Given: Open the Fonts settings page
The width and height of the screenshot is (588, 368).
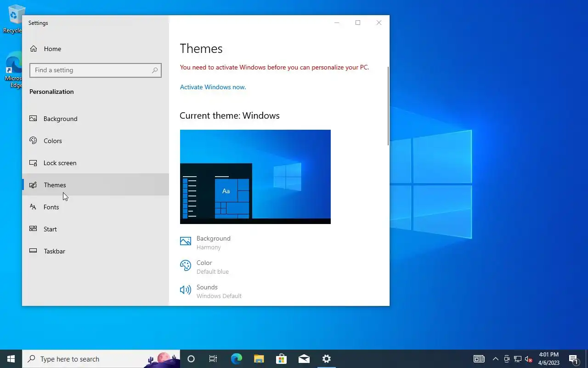Looking at the screenshot, I should point(96,207).
